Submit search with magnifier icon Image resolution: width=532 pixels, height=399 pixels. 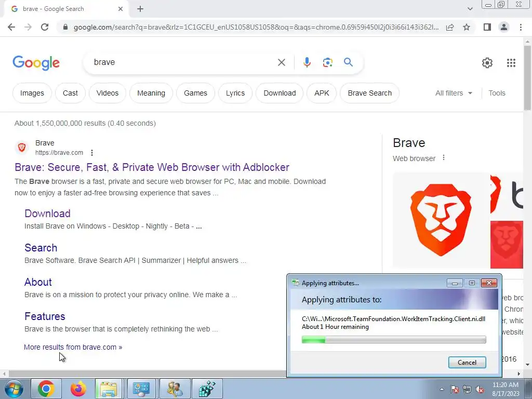(348, 62)
